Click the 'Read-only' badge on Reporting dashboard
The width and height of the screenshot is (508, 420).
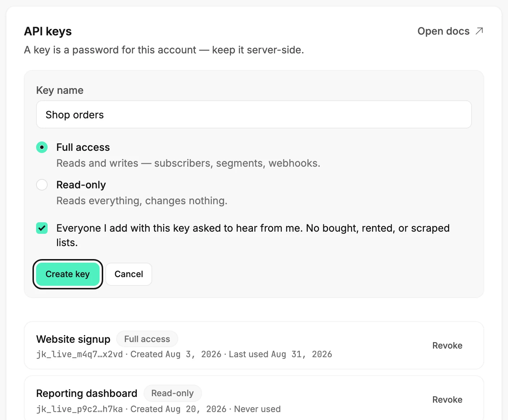tap(172, 393)
